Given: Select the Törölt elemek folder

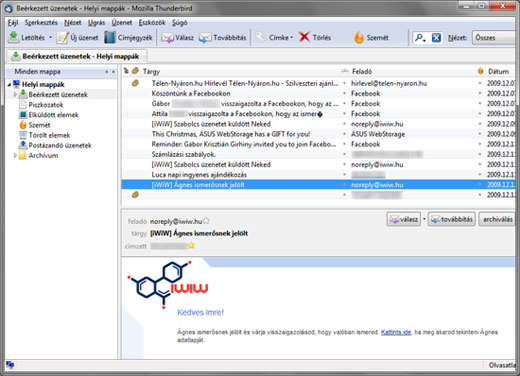Looking at the screenshot, I should [x=49, y=135].
